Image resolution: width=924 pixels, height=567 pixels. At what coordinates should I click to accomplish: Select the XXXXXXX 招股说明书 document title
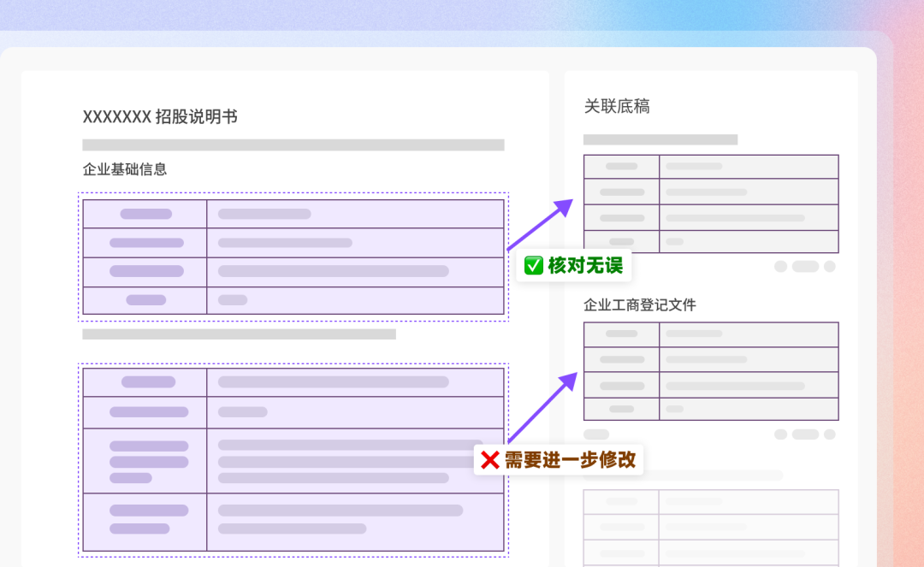160,116
